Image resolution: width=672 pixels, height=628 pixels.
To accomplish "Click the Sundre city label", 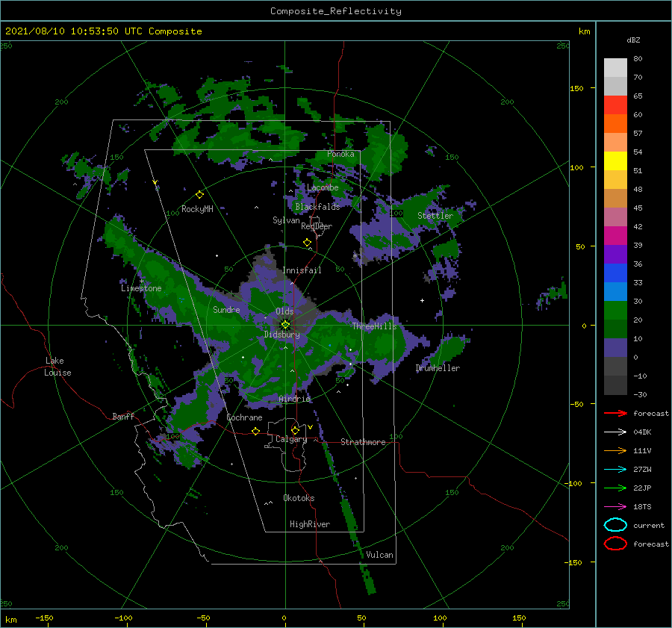I will point(226,309).
